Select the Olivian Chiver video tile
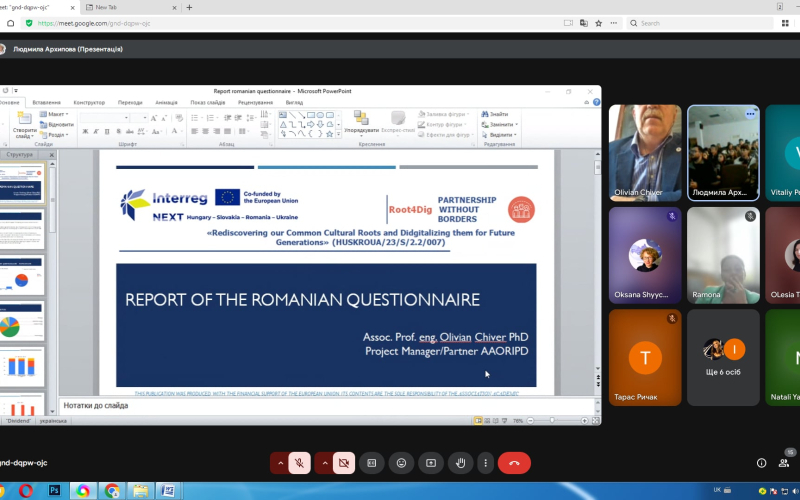 click(645, 153)
